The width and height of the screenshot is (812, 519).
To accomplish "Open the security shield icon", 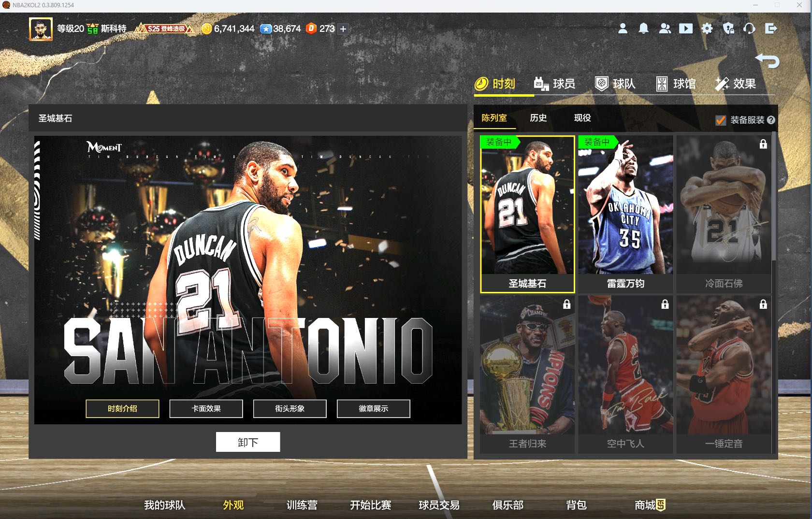I will click(x=728, y=29).
